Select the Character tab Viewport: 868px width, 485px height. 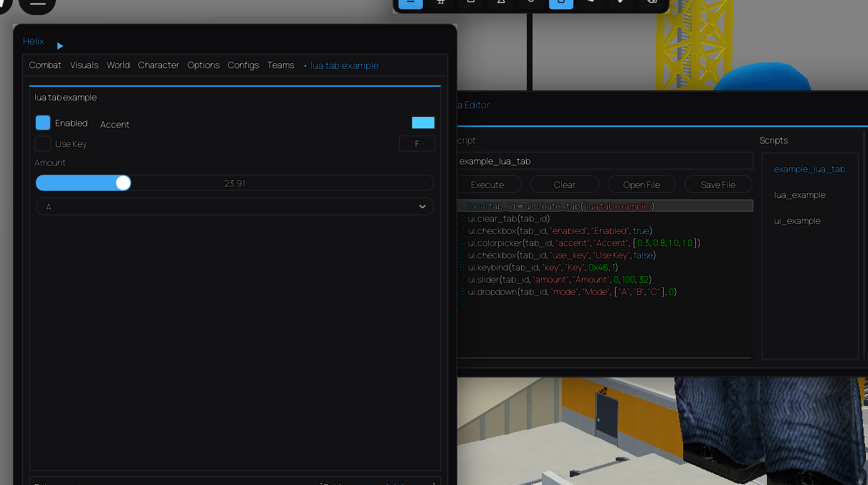pyautogui.click(x=158, y=65)
